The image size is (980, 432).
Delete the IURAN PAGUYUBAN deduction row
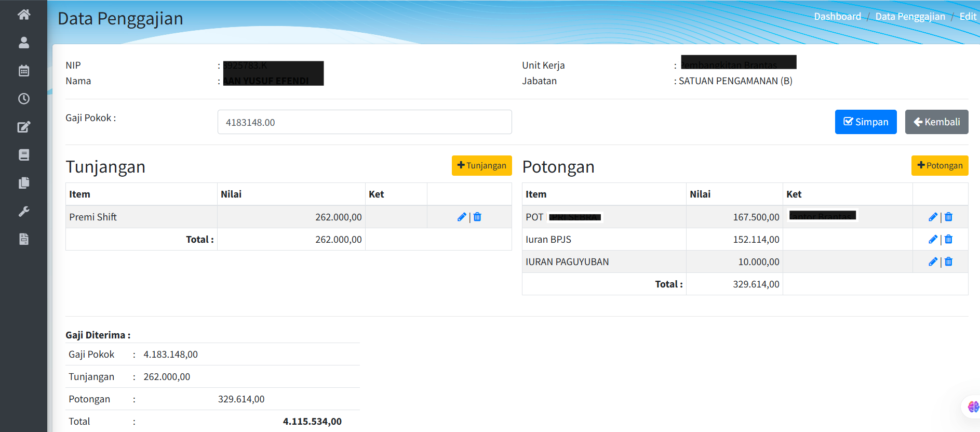(x=949, y=262)
